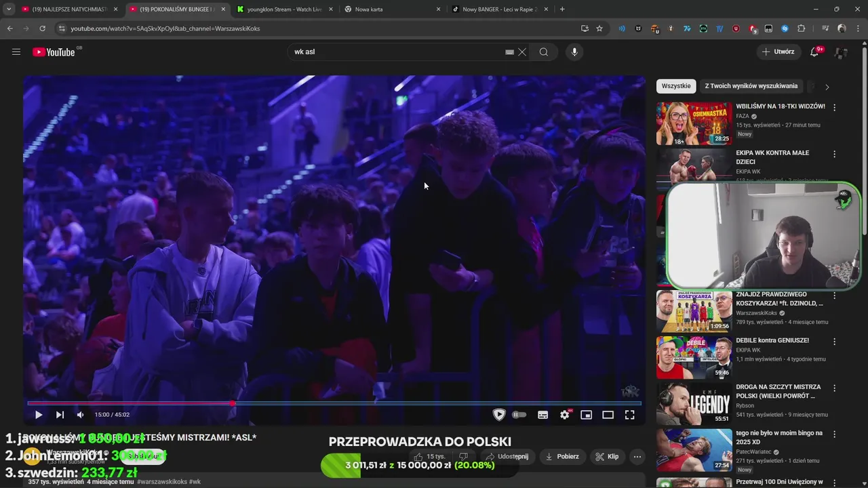868x488 pixels.
Task: Click the #warszawskikoks hashtag link
Action: (162, 482)
